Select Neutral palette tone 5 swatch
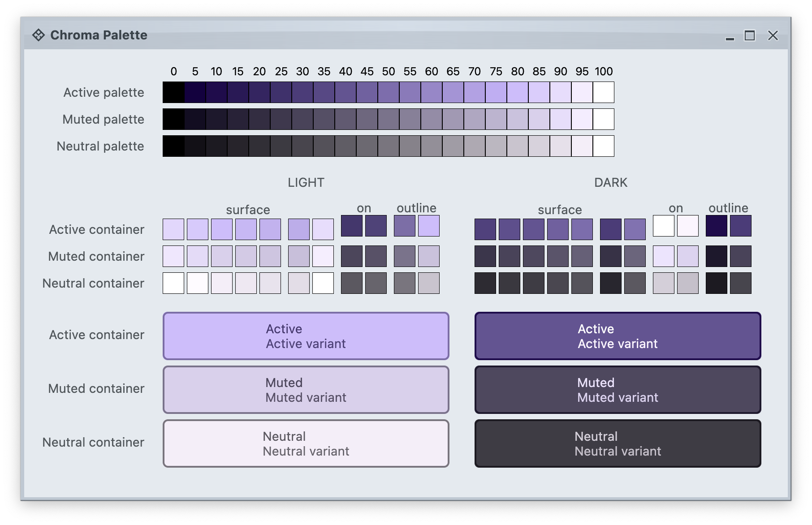 [195, 146]
